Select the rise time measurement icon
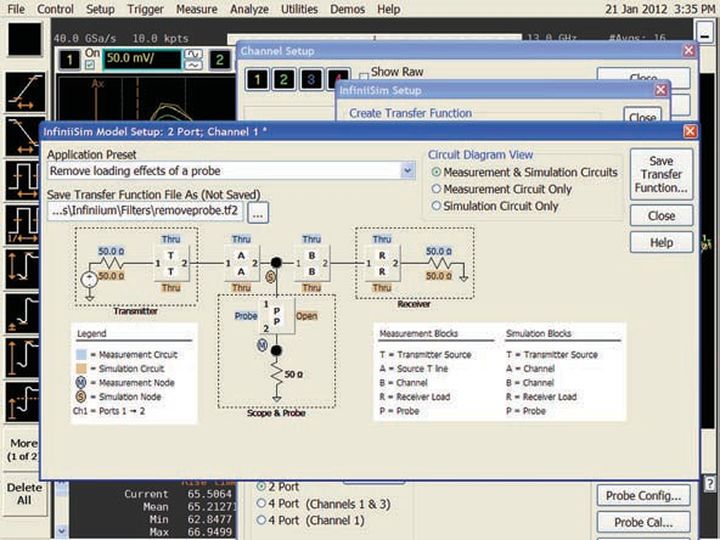Viewport: 720px width, 540px height. click(x=25, y=93)
